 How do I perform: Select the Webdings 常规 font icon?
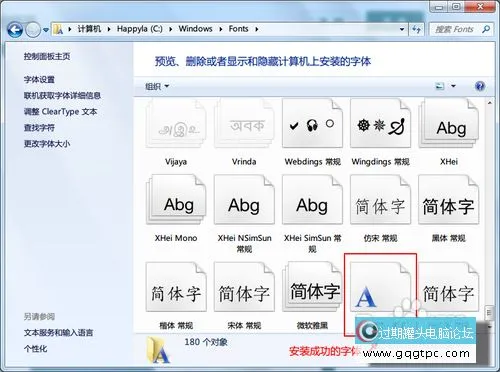point(312,124)
